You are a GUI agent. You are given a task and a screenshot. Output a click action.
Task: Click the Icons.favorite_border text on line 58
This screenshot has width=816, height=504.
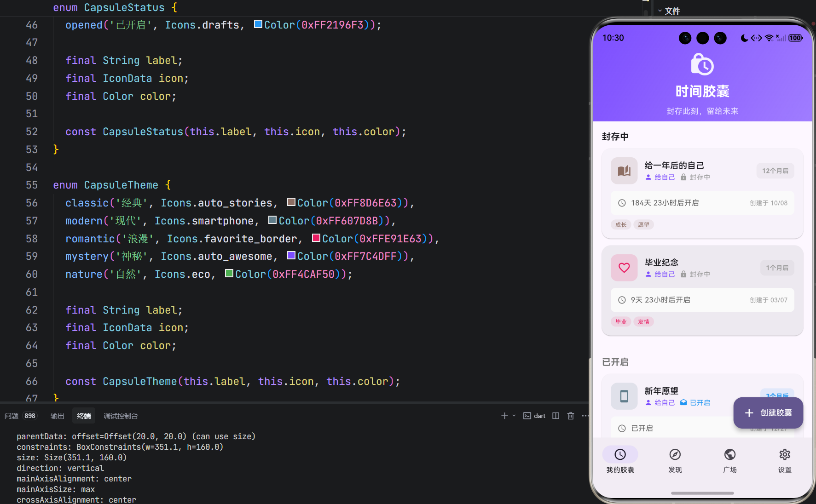[232, 239]
